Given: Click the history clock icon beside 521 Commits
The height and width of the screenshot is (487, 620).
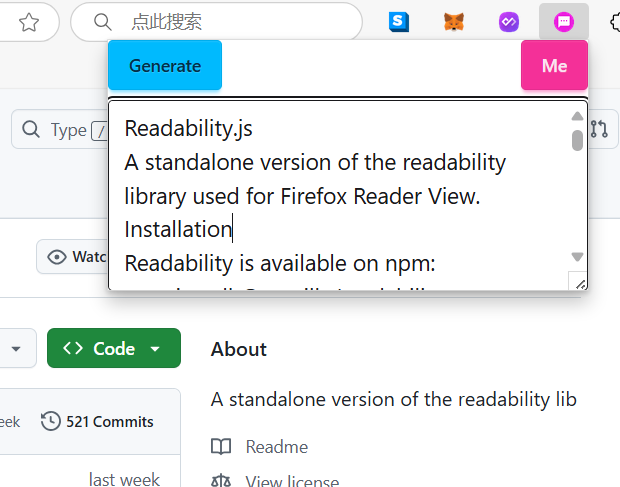Looking at the screenshot, I should [x=50, y=422].
